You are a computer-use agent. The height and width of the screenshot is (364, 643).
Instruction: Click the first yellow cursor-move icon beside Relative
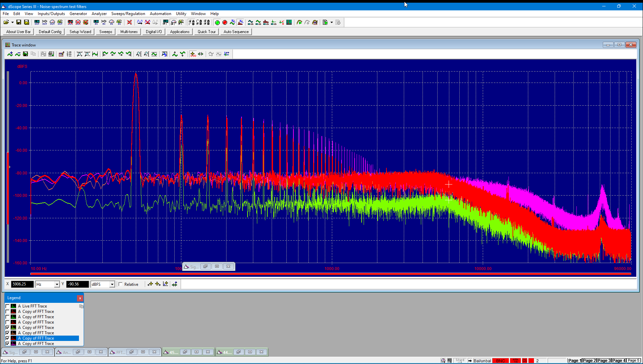tap(150, 284)
